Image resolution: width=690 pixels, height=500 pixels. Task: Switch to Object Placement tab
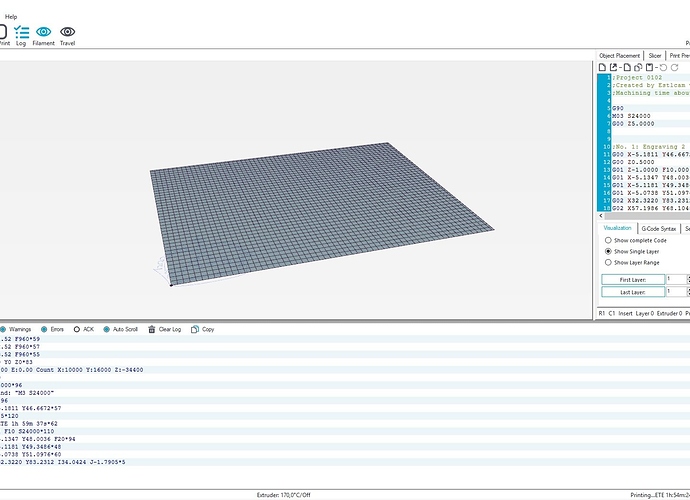(x=620, y=56)
